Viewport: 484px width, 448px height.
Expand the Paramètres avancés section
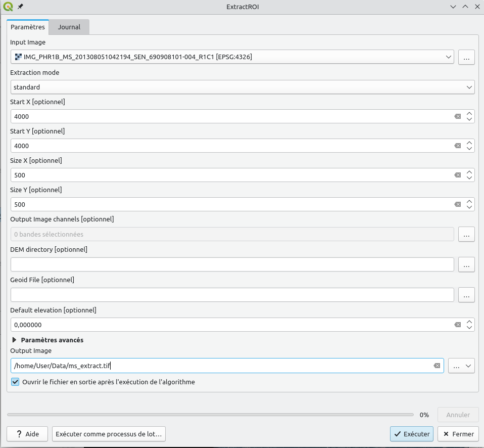click(14, 340)
